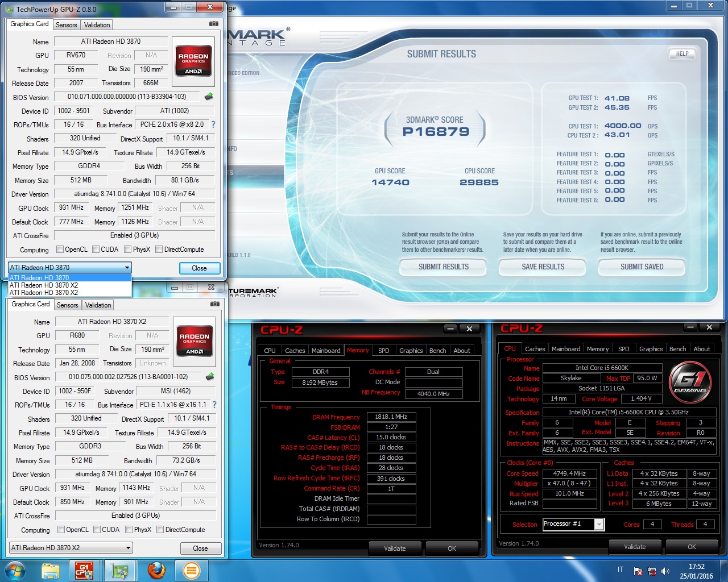The height and width of the screenshot is (582, 728).
Task: Open Mainboard tab in CPU-Z processor window
Action: 566,349
